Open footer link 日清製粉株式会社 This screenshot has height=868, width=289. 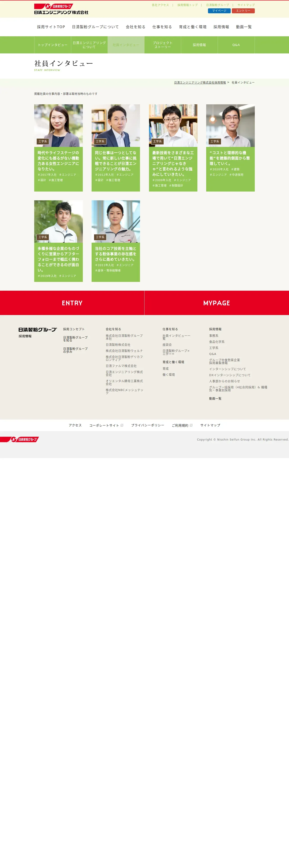(118, 345)
